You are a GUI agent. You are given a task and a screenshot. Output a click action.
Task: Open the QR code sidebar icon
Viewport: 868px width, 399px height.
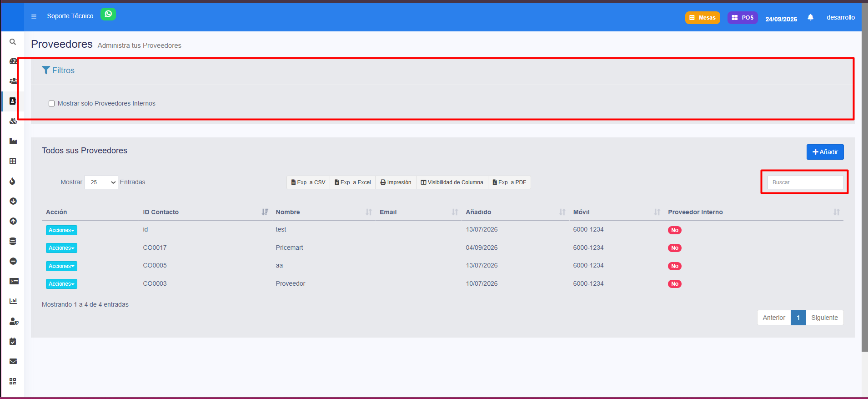point(13,381)
